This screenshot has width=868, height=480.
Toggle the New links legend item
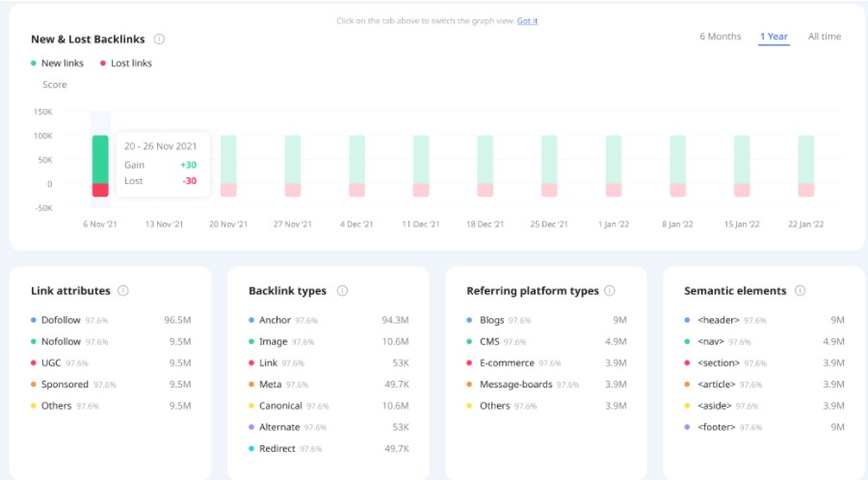tap(58, 63)
